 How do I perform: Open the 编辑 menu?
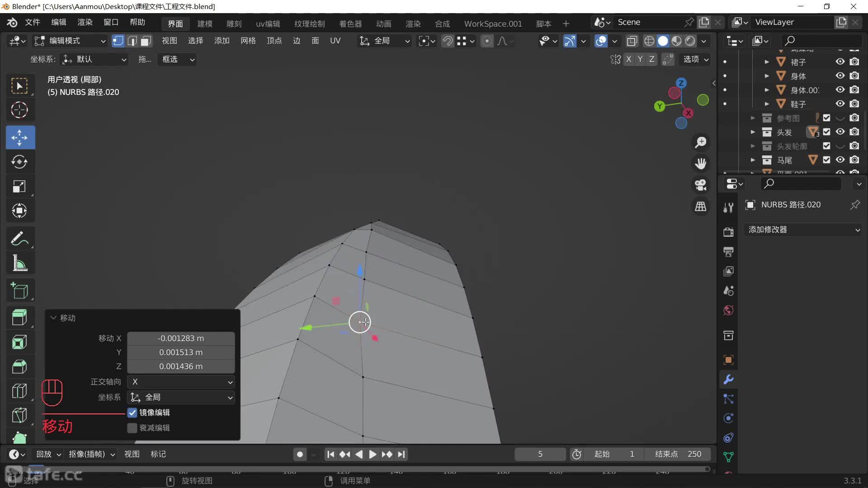point(59,22)
